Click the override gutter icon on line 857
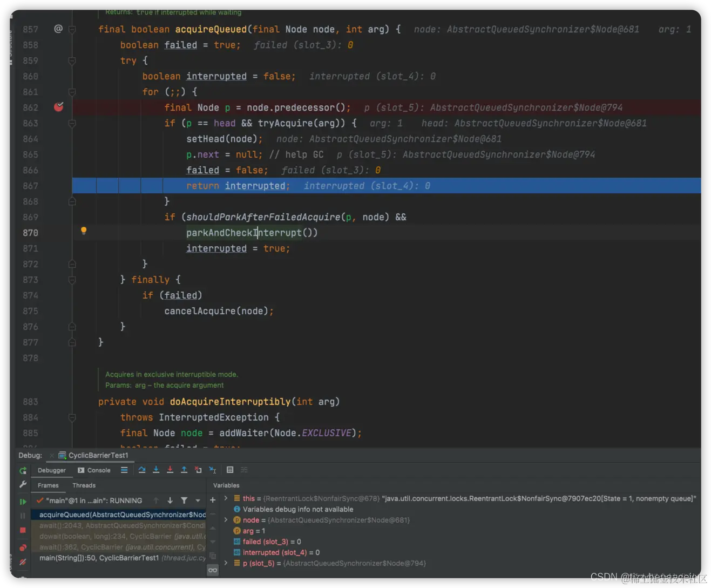The image size is (711, 588). tap(58, 29)
